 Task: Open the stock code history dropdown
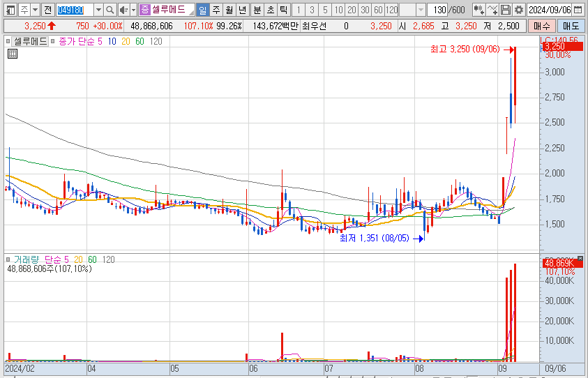pos(98,10)
